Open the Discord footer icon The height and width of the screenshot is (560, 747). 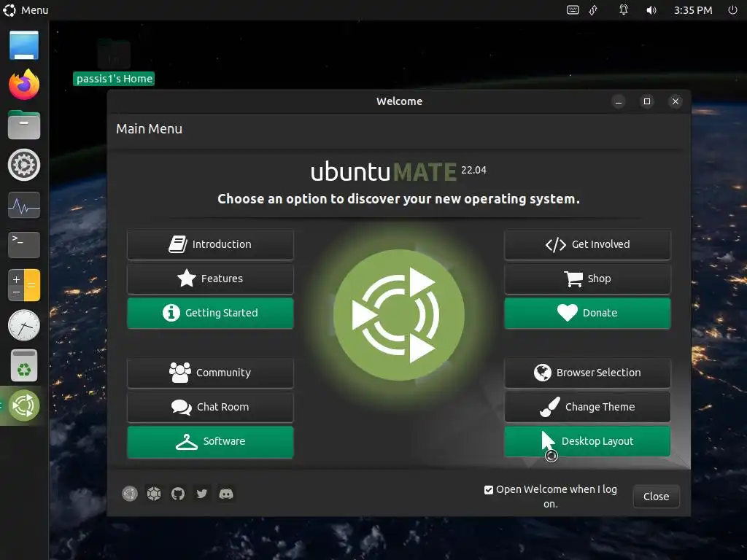pyautogui.click(x=226, y=494)
